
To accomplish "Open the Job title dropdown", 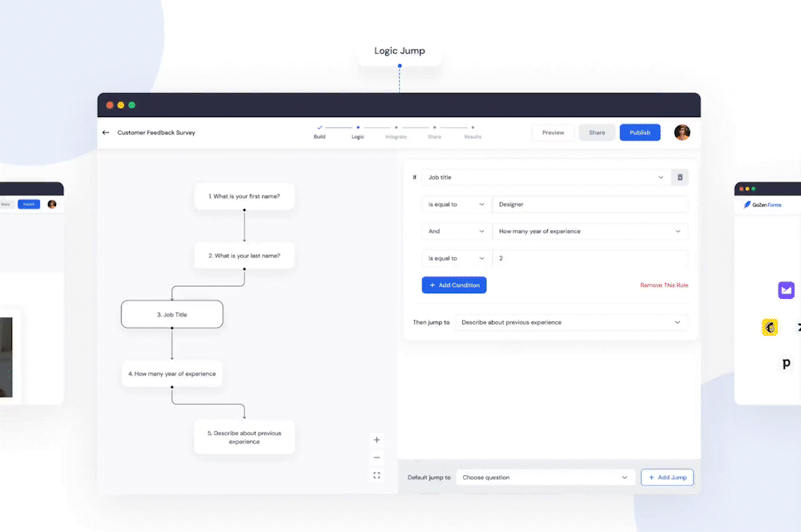I will [545, 177].
